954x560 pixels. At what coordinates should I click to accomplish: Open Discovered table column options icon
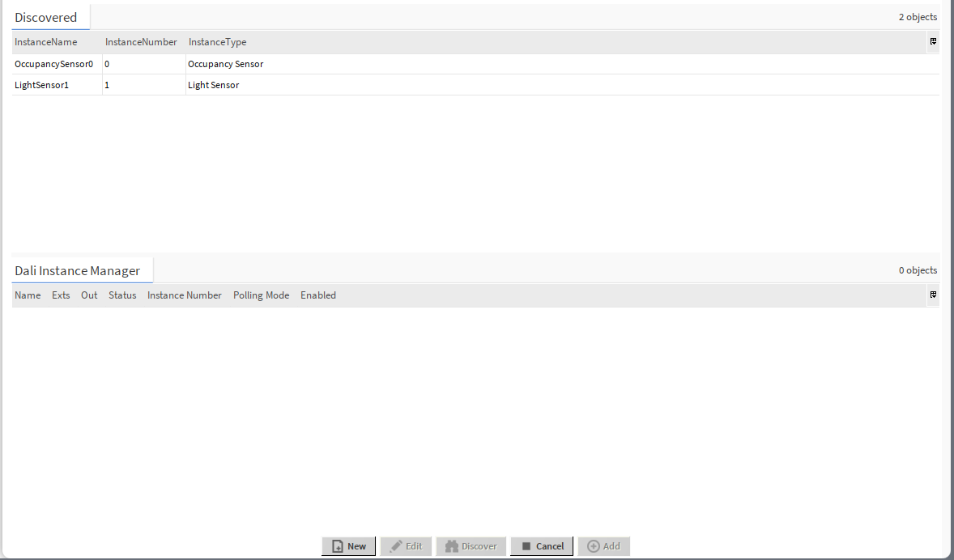pos(933,42)
